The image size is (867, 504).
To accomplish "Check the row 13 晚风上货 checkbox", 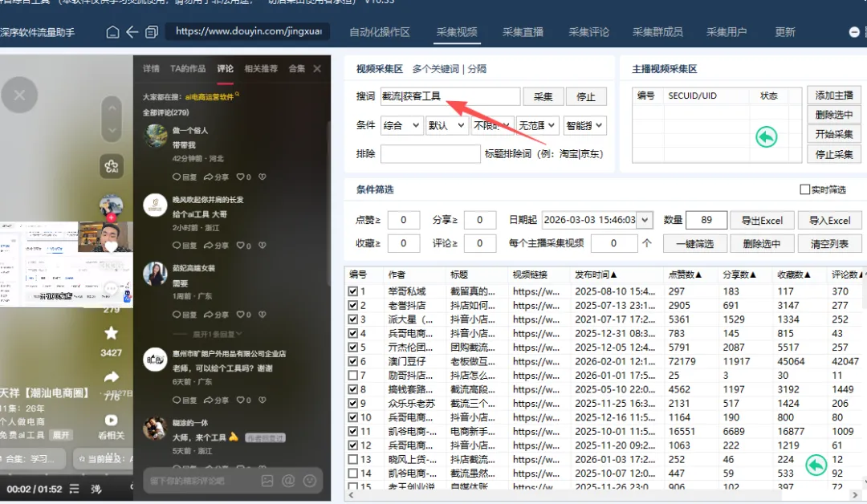I will click(x=352, y=459).
